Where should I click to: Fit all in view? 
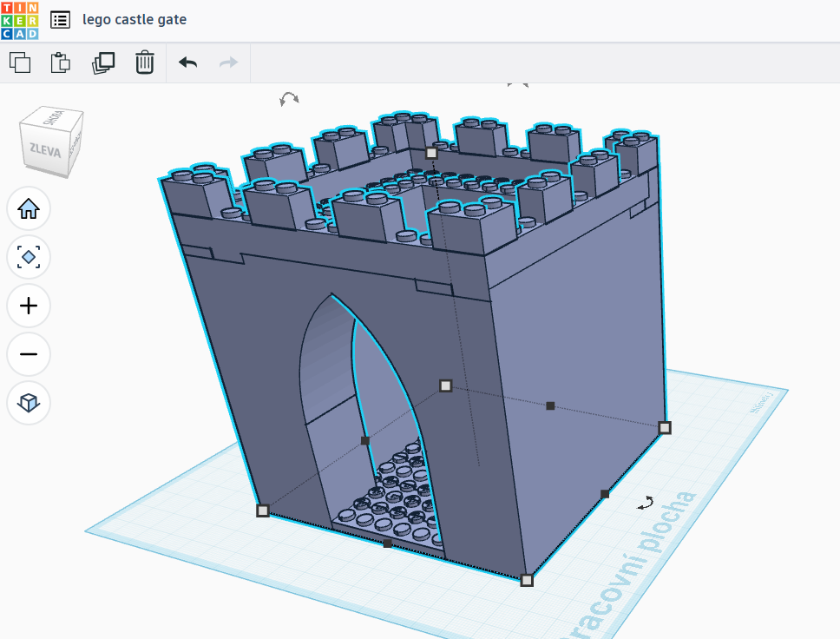click(x=29, y=257)
